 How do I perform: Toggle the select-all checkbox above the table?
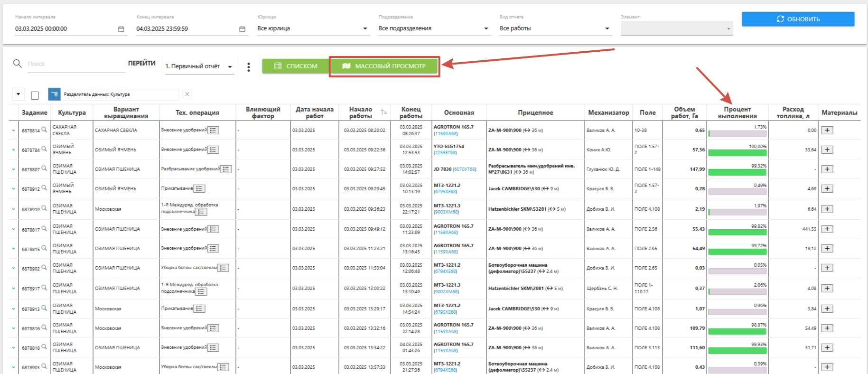coord(35,95)
